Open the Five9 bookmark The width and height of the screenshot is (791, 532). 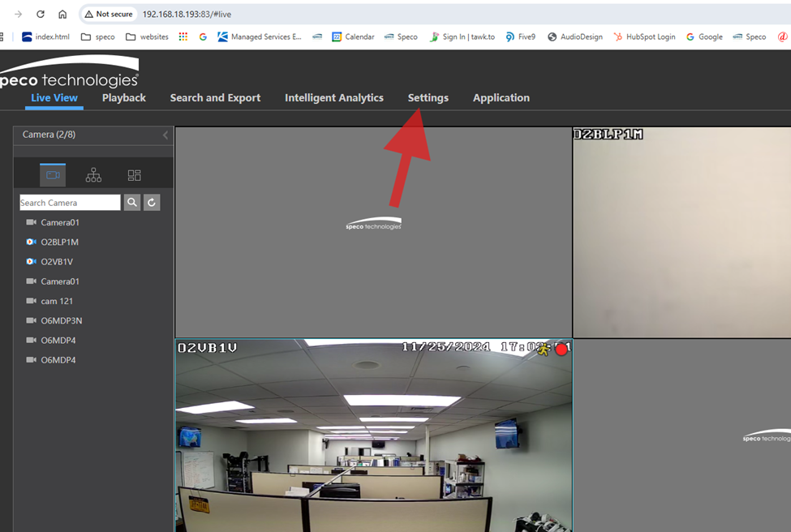point(520,36)
